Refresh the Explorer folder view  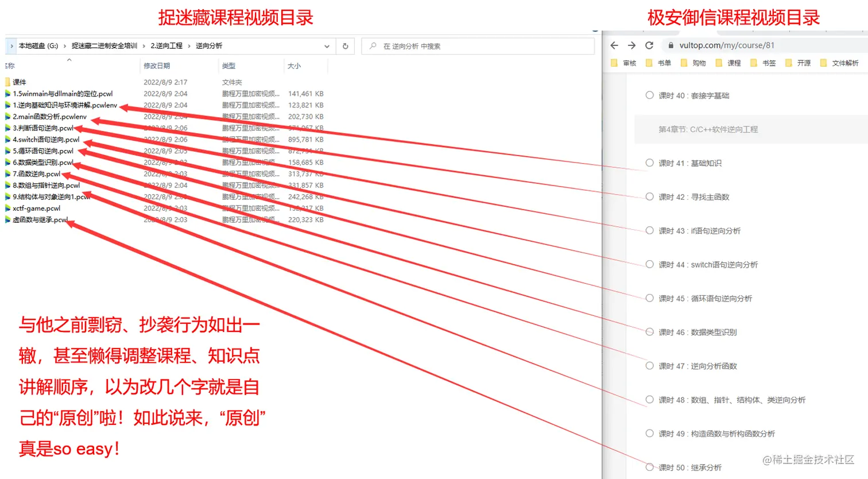click(x=345, y=46)
